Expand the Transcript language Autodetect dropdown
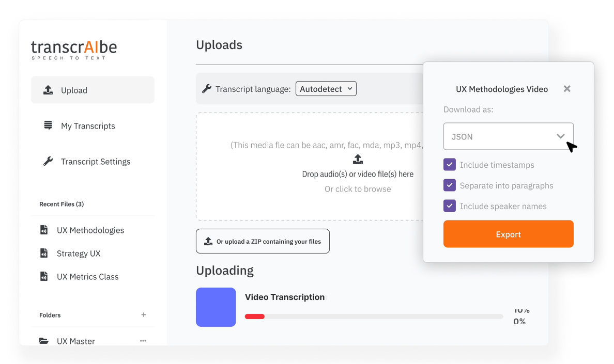The height and width of the screenshot is (364, 614). click(326, 88)
